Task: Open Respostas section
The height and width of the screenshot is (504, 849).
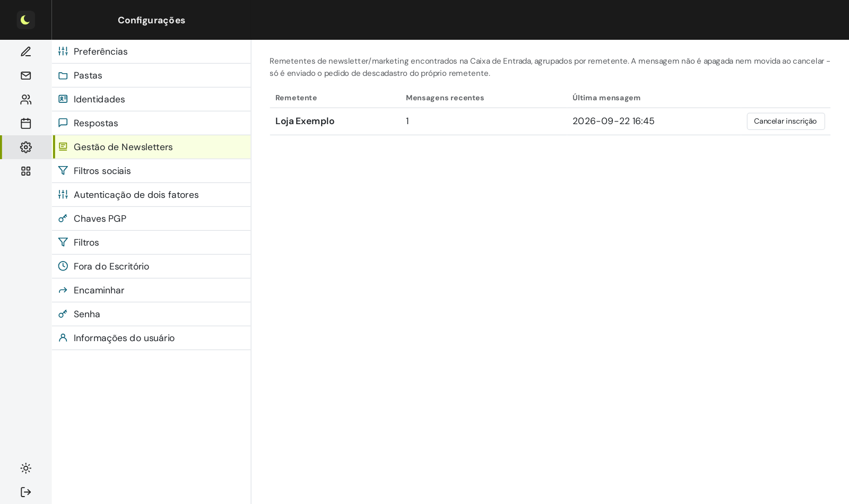Action: (x=151, y=123)
